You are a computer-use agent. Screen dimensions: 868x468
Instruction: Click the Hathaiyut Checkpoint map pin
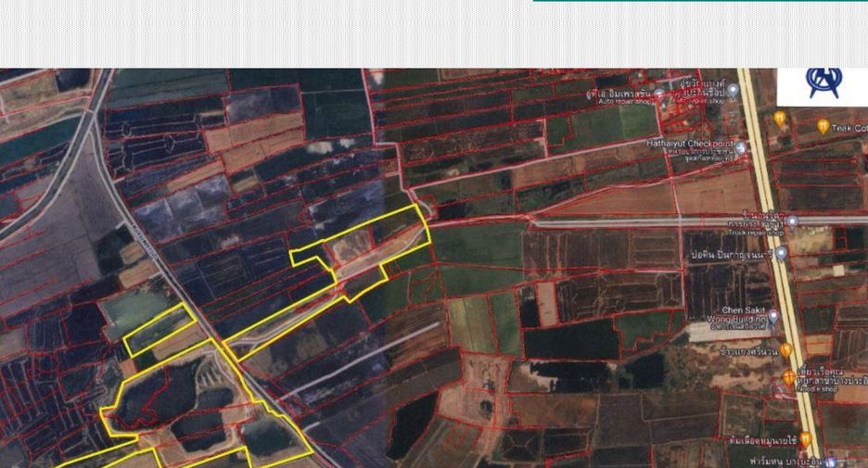point(741,147)
